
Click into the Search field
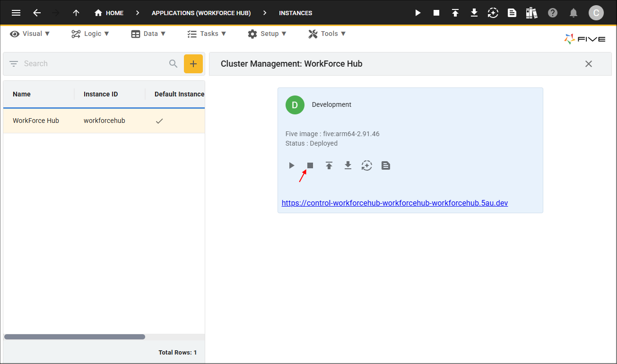[x=95, y=64]
